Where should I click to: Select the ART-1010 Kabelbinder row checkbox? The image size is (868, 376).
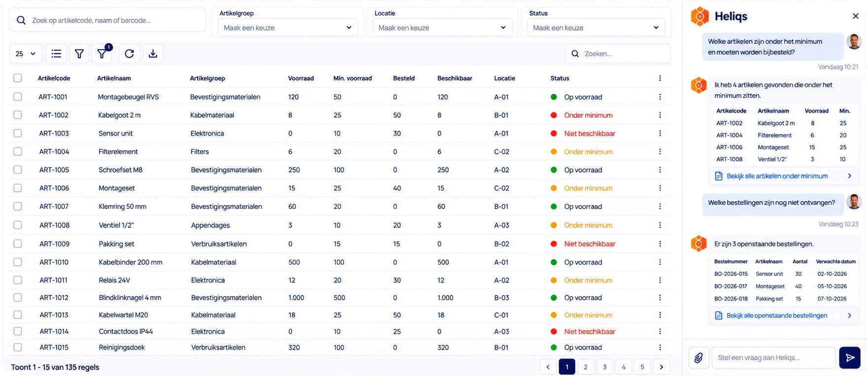pos(18,262)
